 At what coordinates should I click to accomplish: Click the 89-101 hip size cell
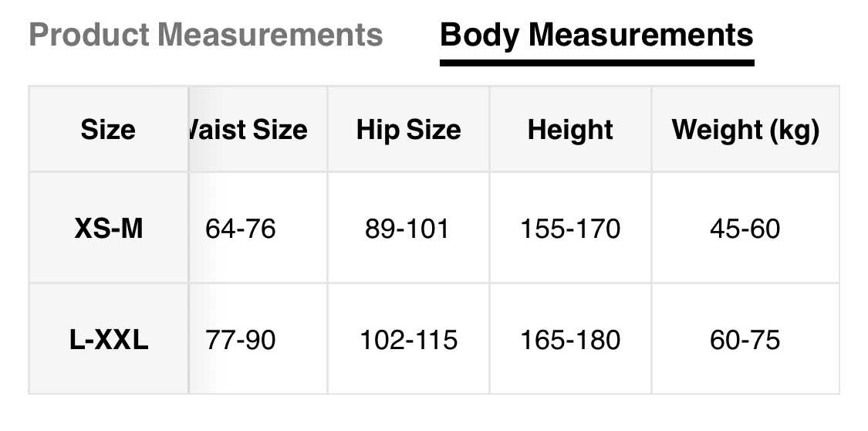(x=407, y=229)
